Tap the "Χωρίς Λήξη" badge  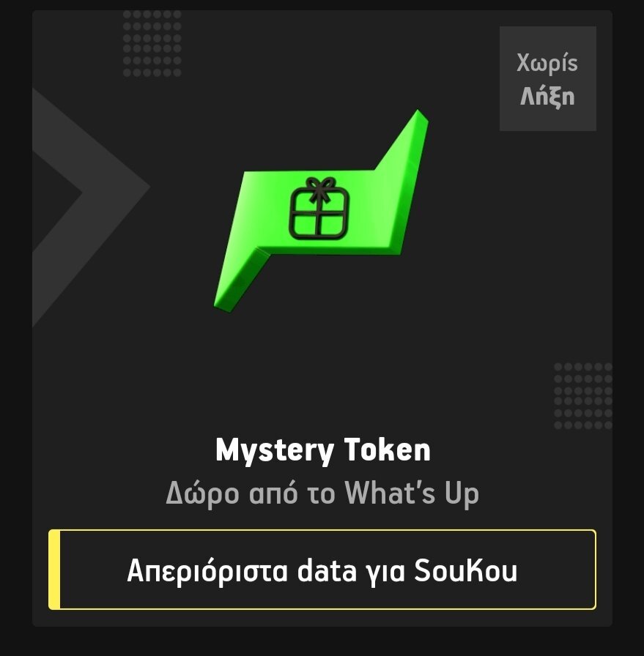pos(548,78)
